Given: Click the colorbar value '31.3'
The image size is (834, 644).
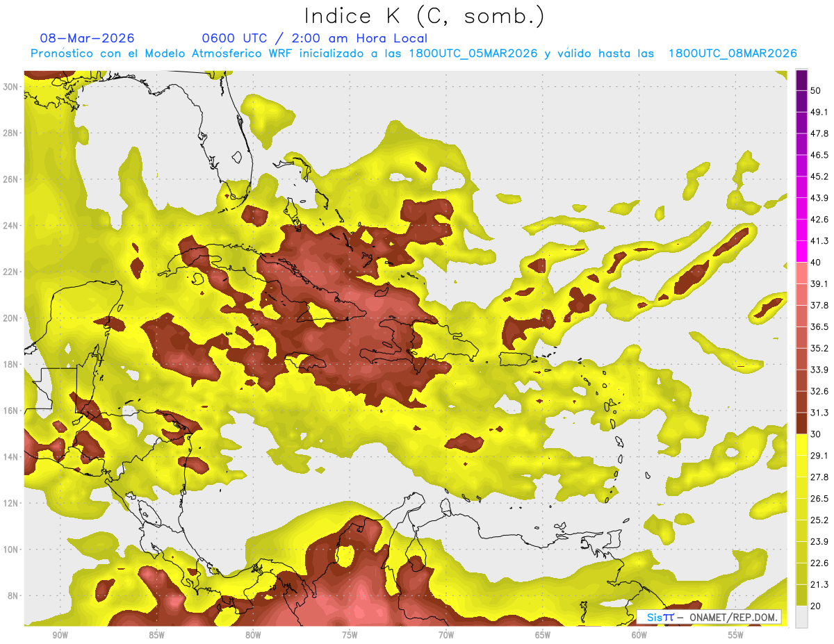Looking at the screenshot, I should pos(819,413).
